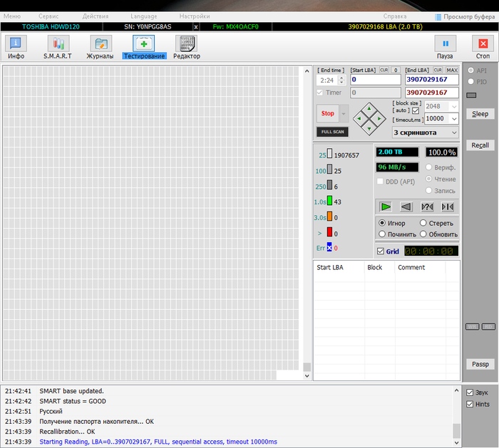The image size is (499, 448).
Task: Expand the timeout ms dropdown
Action: coord(454,119)
